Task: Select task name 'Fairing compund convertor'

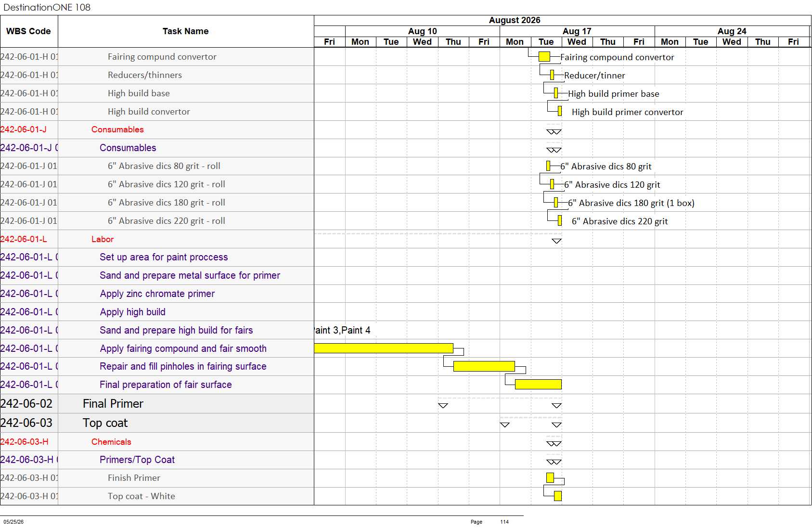Action: click(162, 57)
